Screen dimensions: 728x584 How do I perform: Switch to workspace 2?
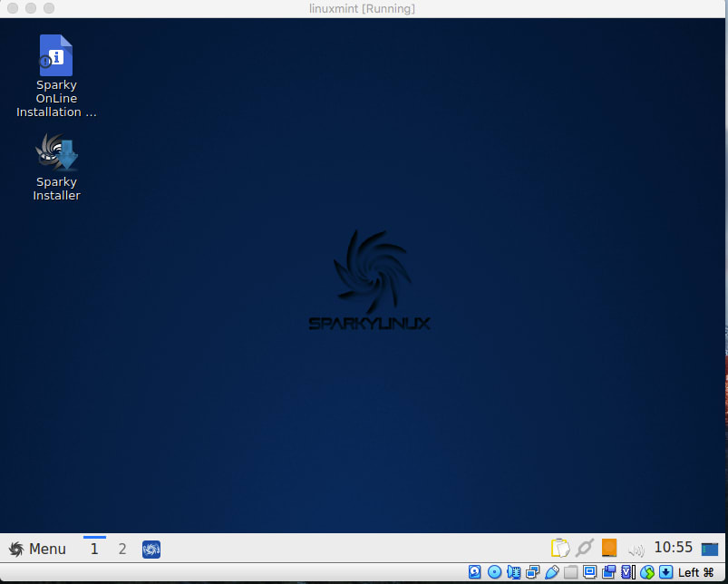(122, 549)
